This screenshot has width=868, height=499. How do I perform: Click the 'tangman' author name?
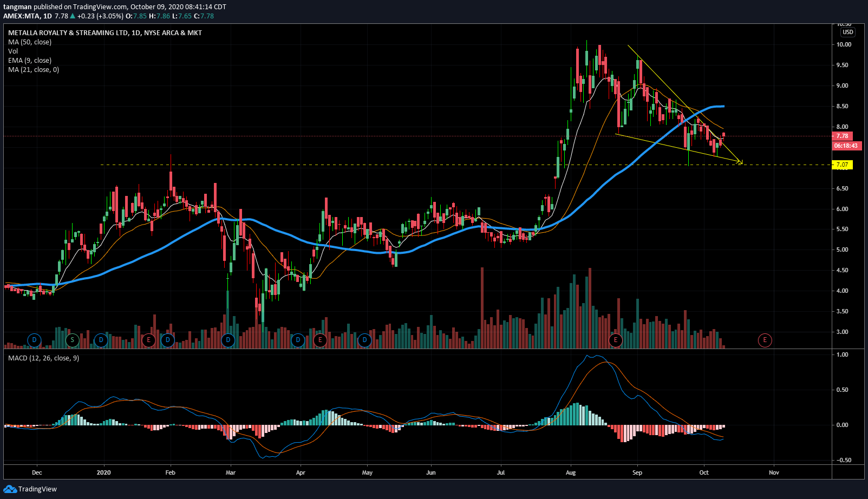click(17, 7)
